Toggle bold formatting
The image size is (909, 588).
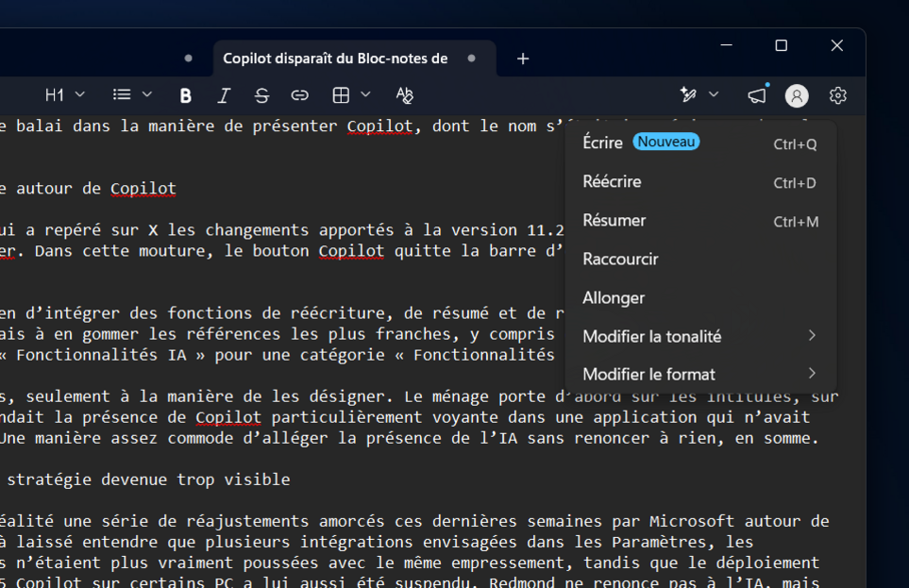click(185, 94)
